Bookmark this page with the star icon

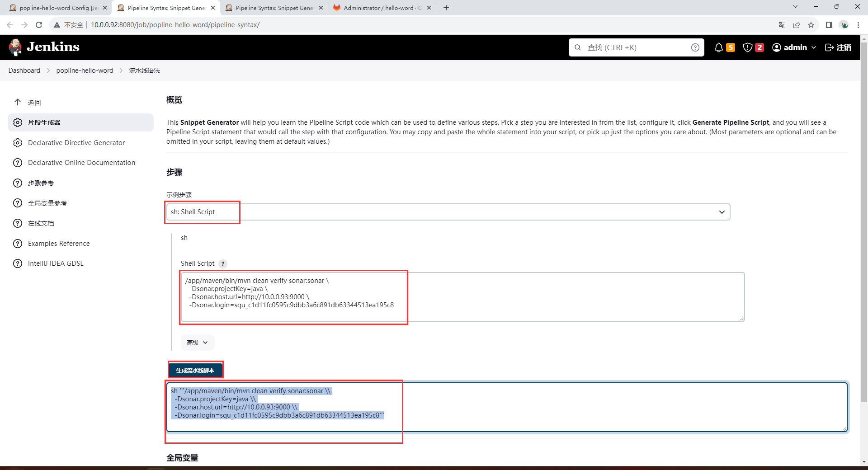(811, 25)
